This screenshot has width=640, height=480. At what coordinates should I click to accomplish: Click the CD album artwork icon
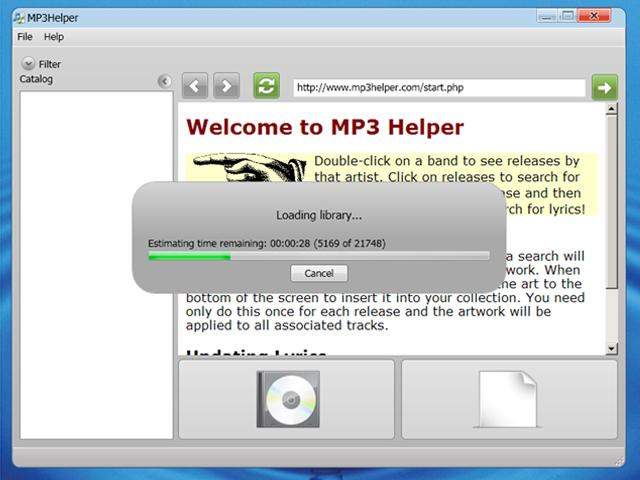coord(288,399)
